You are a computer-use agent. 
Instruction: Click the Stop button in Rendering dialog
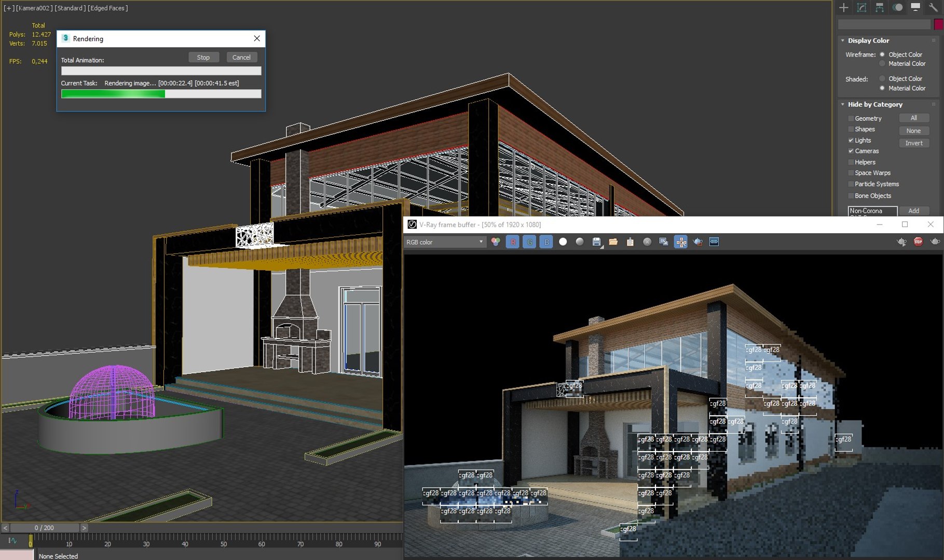click(x=203, y=58)
